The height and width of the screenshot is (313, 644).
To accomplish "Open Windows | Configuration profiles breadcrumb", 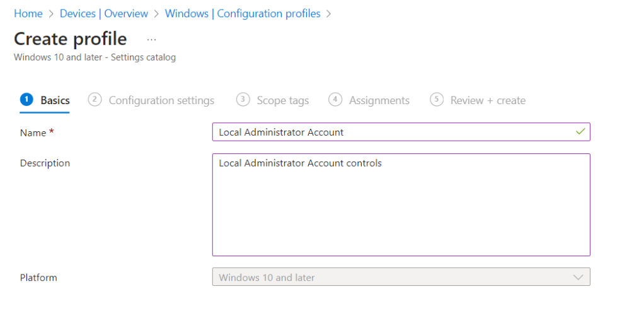I will coord(243,13).
